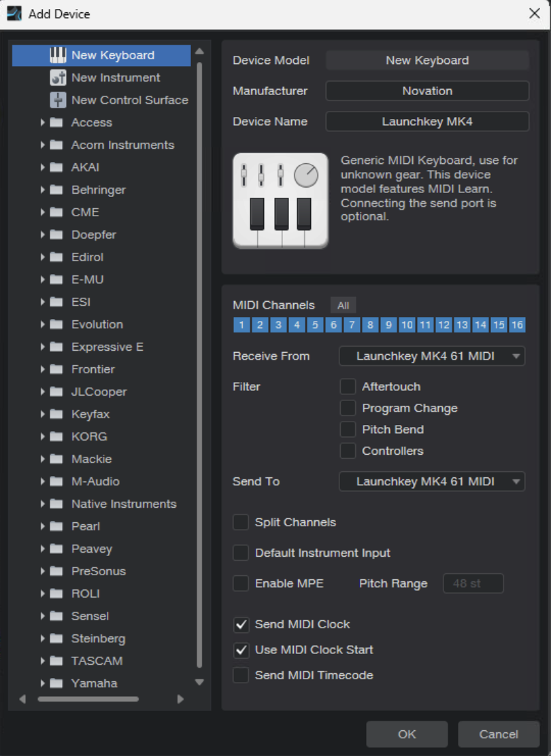
Task: Toggle MIDI channel 10
Action: pyautogui.click(x=407, y=324)
